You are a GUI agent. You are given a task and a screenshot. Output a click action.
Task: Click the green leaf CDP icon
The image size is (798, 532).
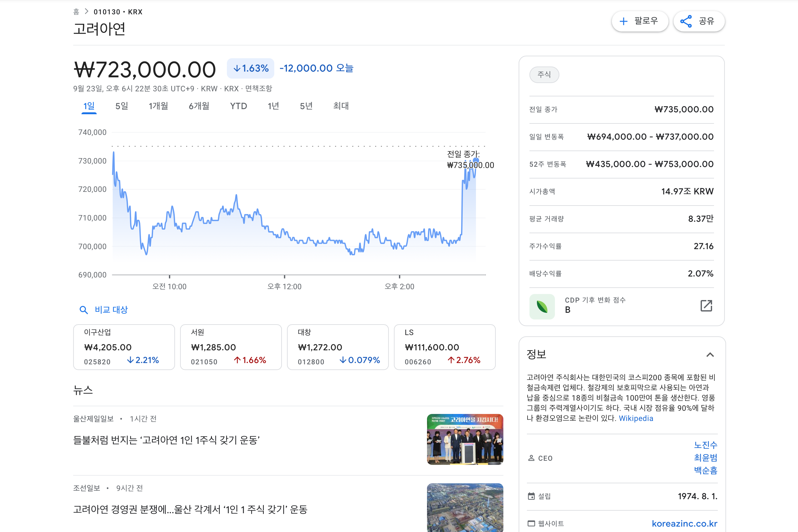[542, 306]
